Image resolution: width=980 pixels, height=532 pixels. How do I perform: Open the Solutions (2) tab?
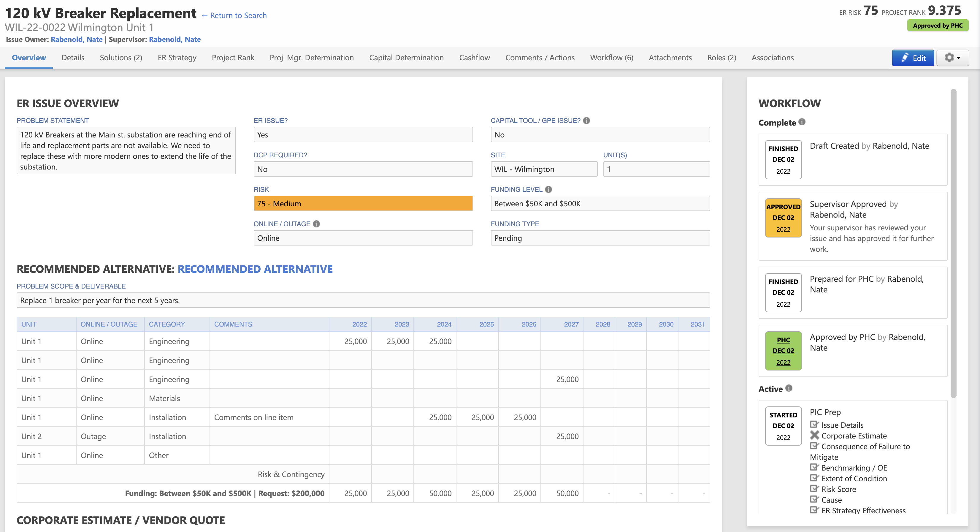pyautogui.click(x=121, y=58)
